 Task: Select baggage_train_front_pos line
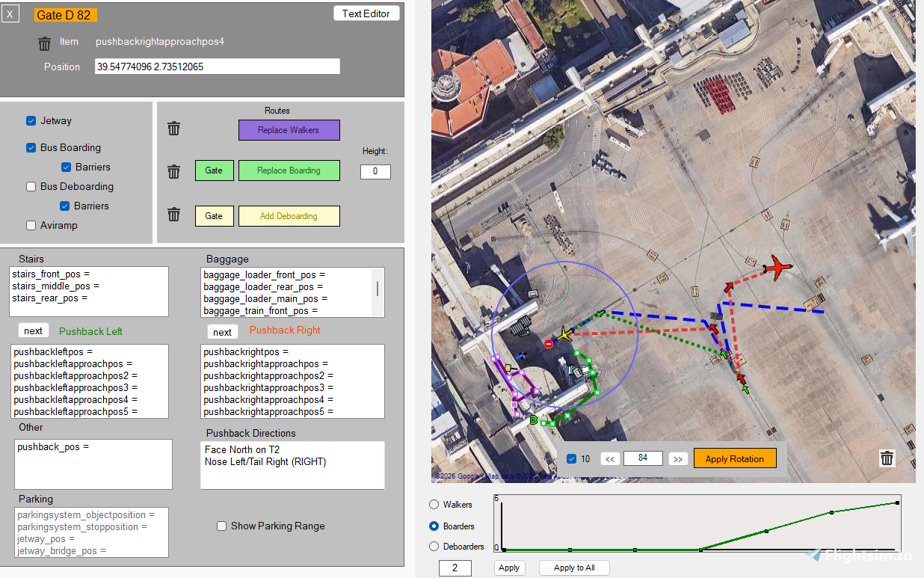point(261,311)
